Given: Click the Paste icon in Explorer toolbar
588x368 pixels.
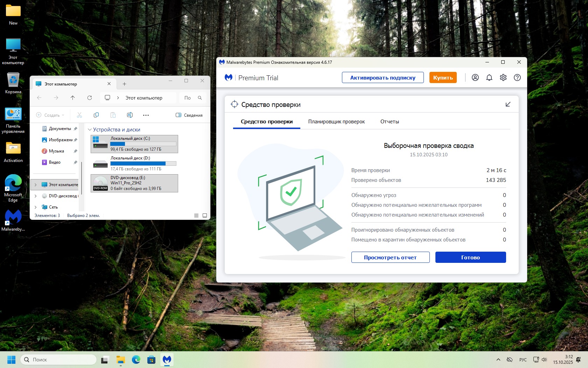Looking at the screenshot, I should tap(113, 115).
